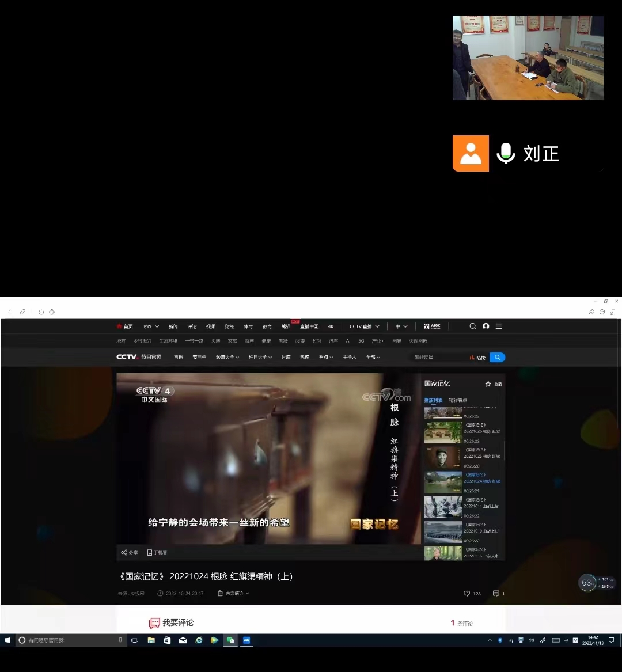Click the blue search button beside the search box
This screenshot has height=672, width=622.
(x=497, y=357)
